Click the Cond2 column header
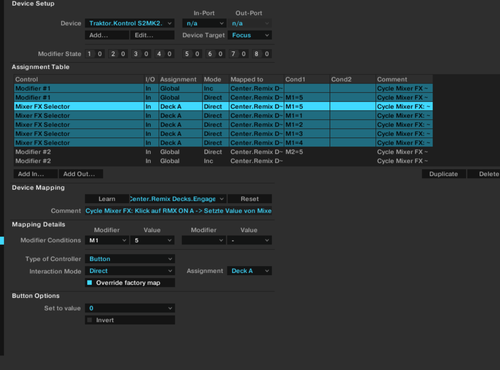500x370 pixels. (x=352, y=79)
